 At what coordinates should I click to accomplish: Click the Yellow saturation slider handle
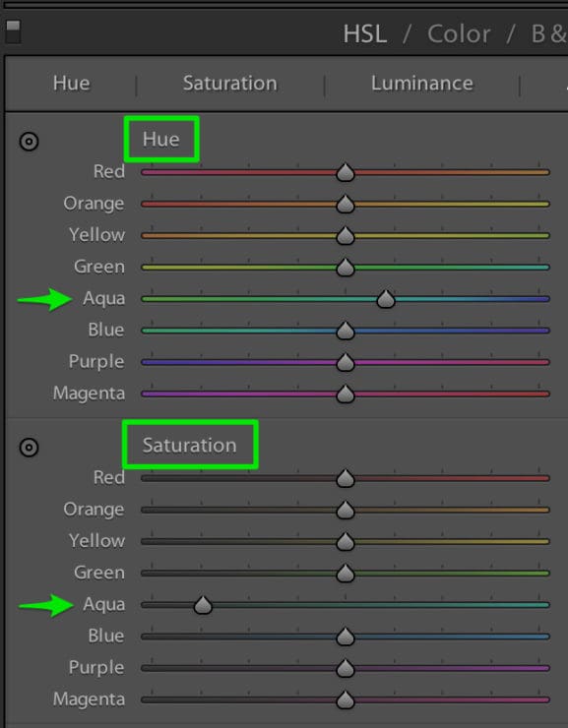click(346, 542)
